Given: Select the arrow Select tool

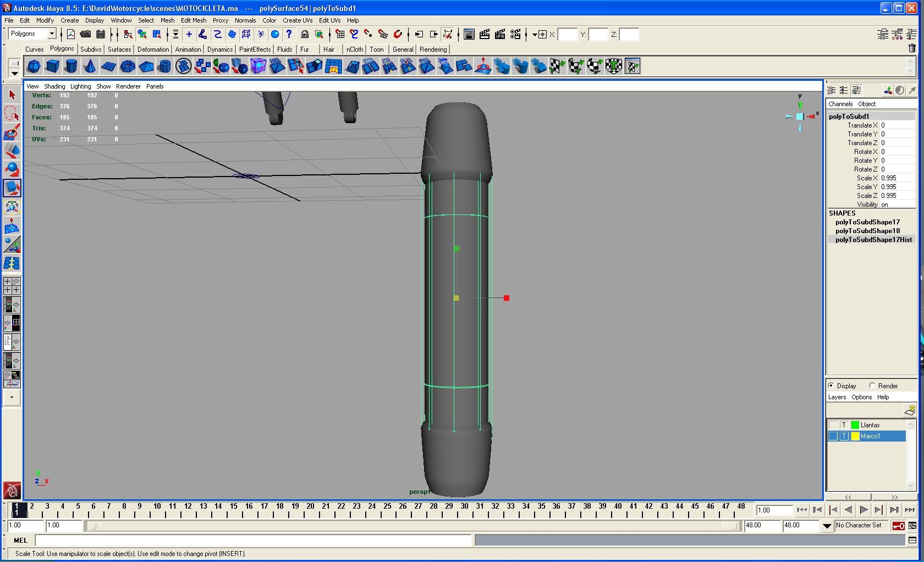Looking at the screenshot, I should [x=12, y=95].
